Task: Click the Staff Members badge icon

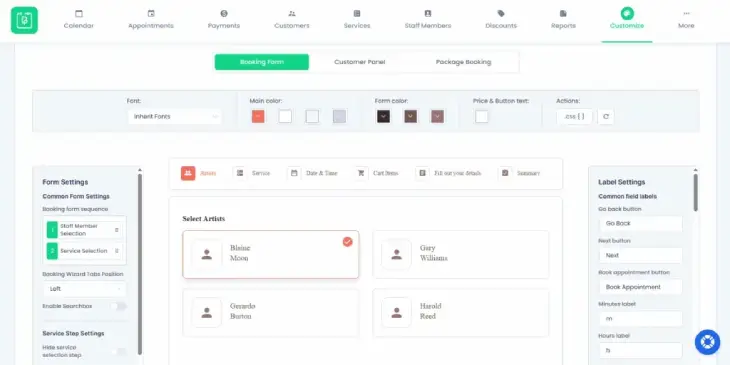Action: (x=428, y=14)
